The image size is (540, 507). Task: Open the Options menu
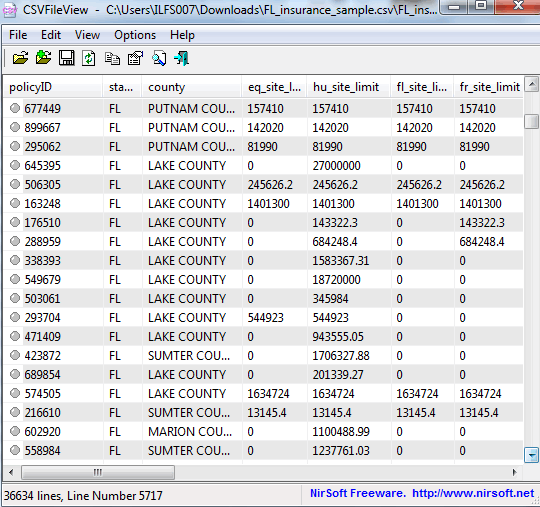point(135,35)
